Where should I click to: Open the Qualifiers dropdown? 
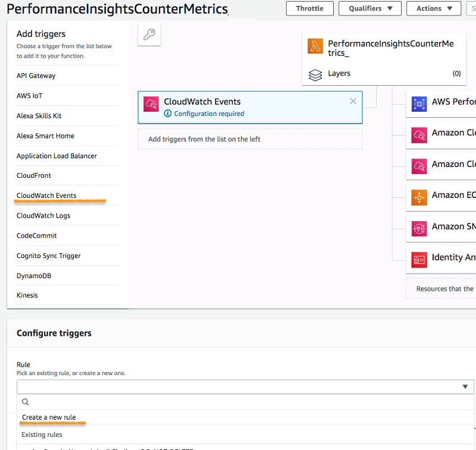(x=369, y=8)
